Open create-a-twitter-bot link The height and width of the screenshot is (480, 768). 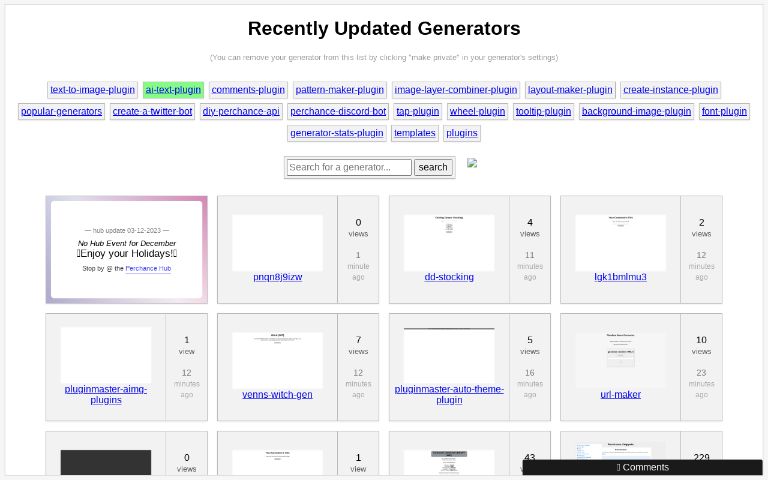[x=152, y=111]
